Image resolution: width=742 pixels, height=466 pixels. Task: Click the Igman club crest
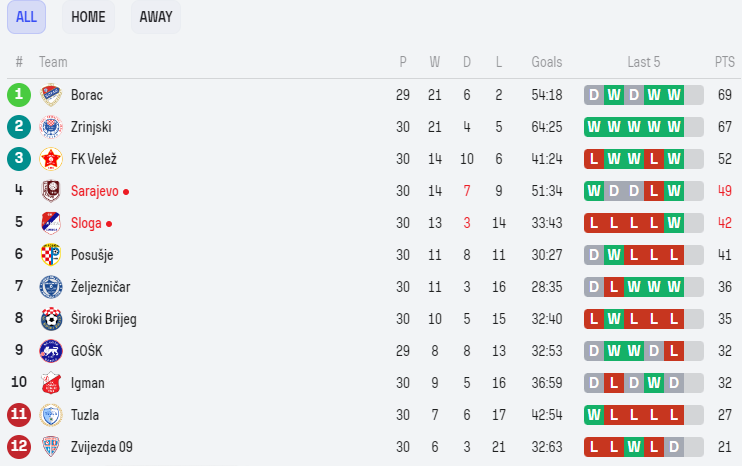[x=51, y=383]
